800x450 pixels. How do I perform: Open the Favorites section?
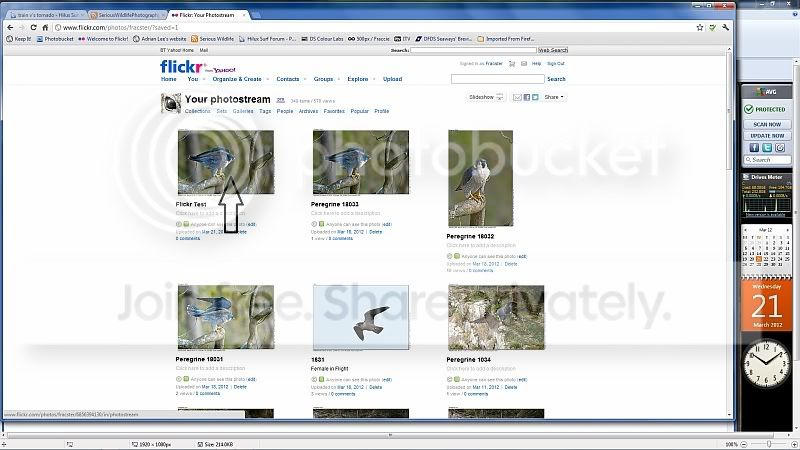(x=334, y=111)
